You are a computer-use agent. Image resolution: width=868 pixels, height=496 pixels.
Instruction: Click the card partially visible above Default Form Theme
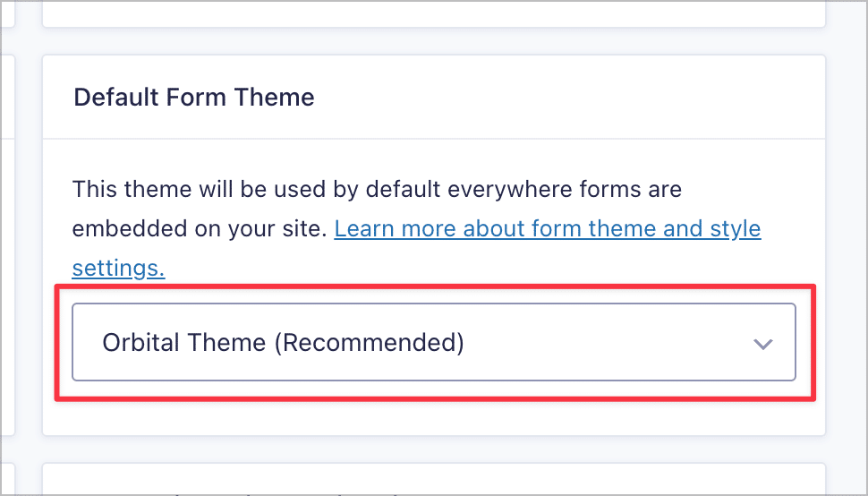pos(433,13)
